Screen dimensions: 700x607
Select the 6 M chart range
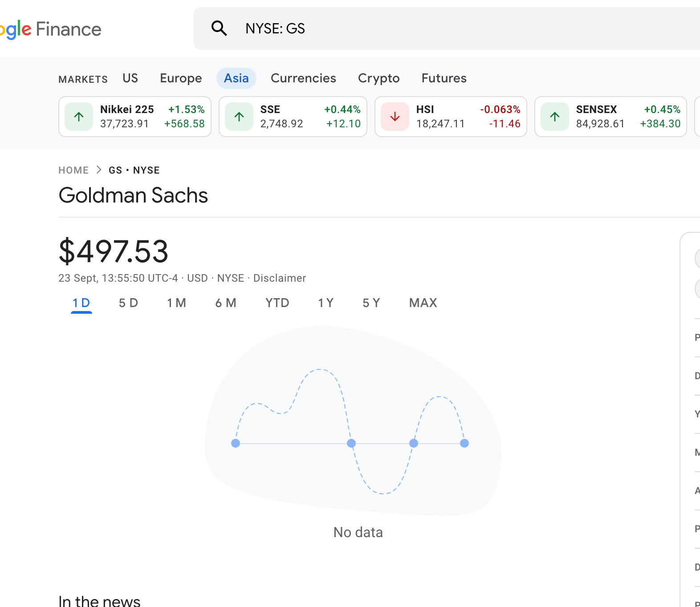(226, 303)
